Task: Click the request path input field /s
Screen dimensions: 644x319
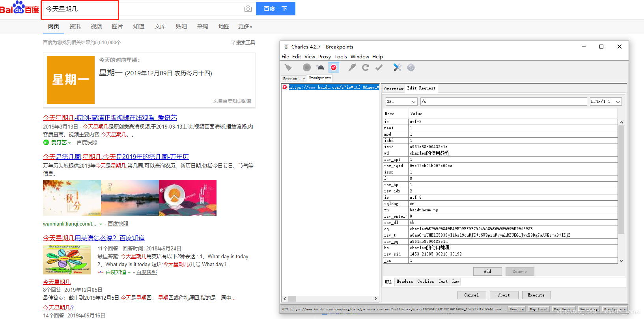Action: pyautogui.click(x=504, y=102)
